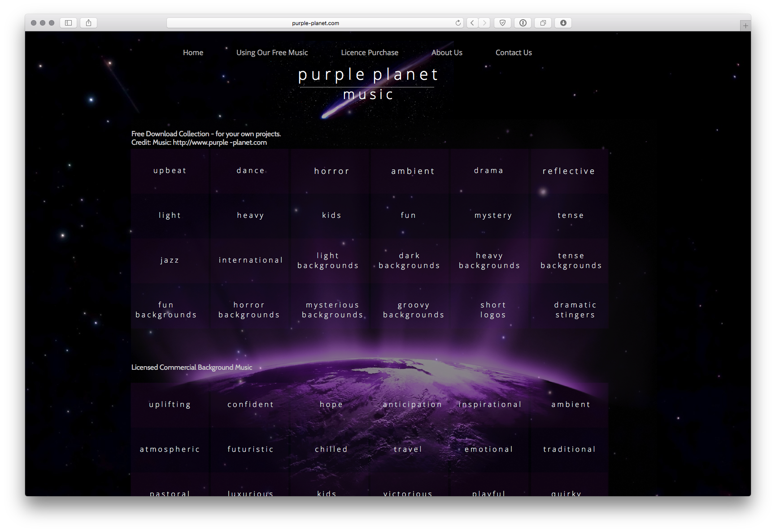This screenshot has width=776, height=532.
Task: Go back using the back arrow
Action: point(472,23)
